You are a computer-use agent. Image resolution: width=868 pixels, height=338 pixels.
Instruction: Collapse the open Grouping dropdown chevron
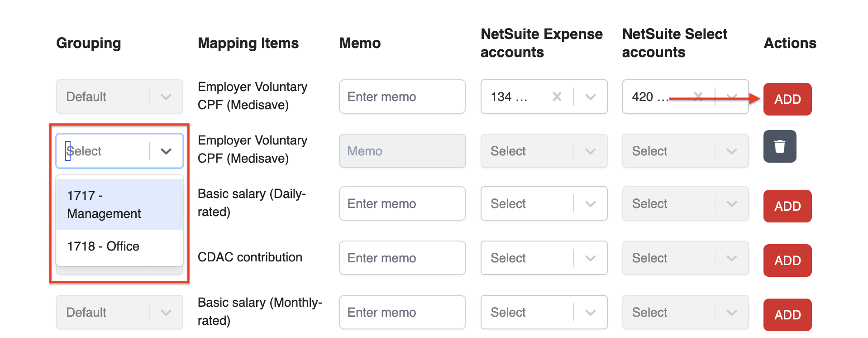pos(166,151)
